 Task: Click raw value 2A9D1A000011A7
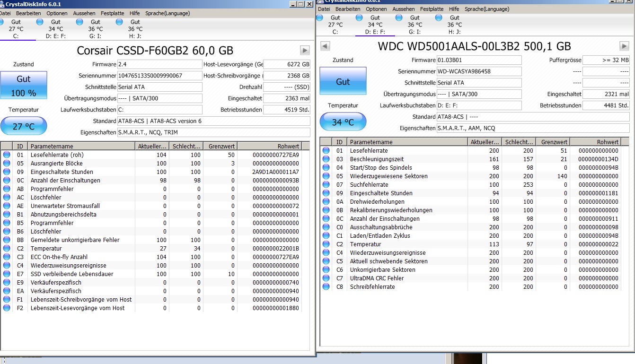click(276, 172)
